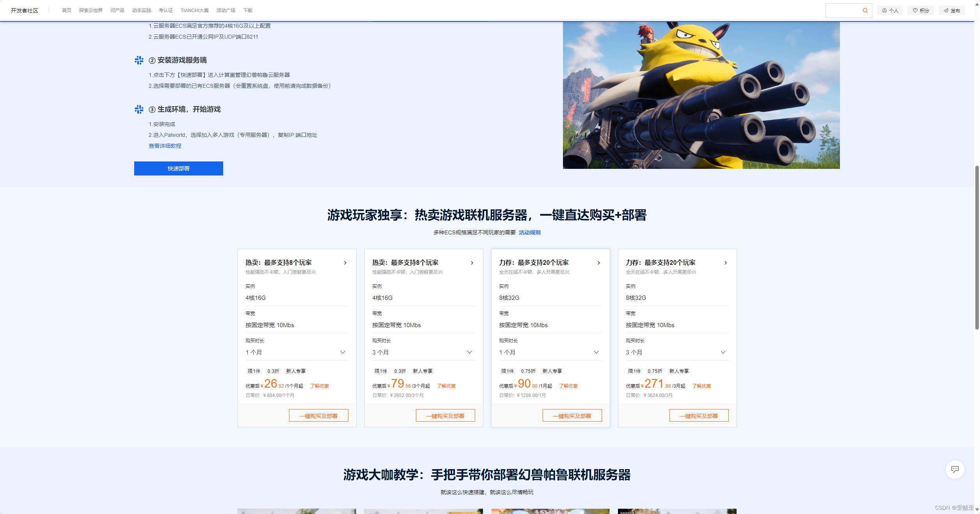Click the orange search magnifier icon
The width and height of the screenshot is (980, 514).
point(865,11)
